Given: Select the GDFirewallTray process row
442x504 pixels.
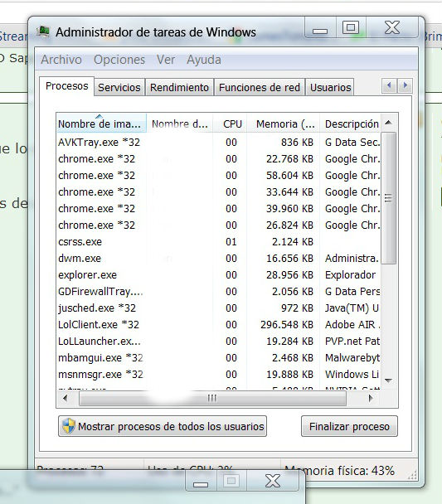Looking at the screenshot, I should click(x=218, y=292).
